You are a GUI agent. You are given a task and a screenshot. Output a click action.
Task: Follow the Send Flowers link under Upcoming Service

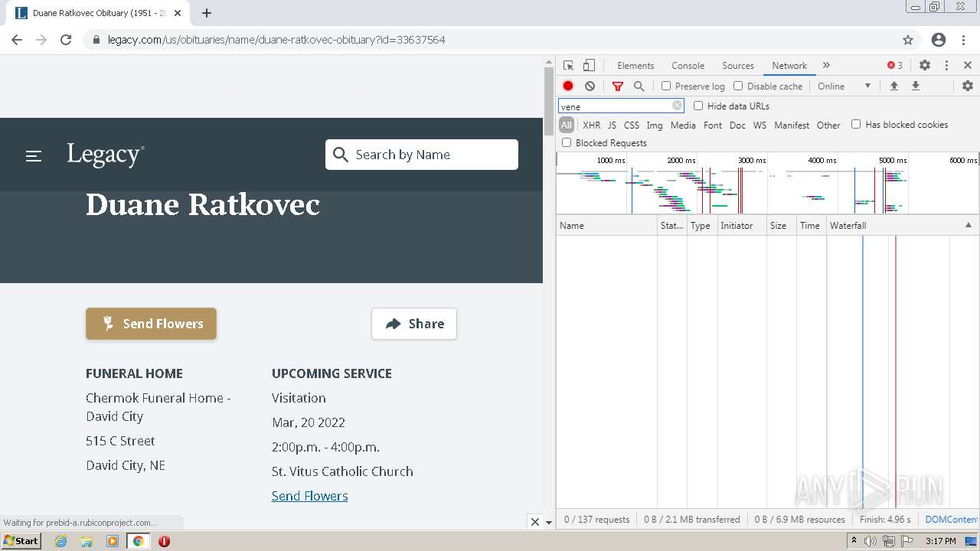[309, 496]
